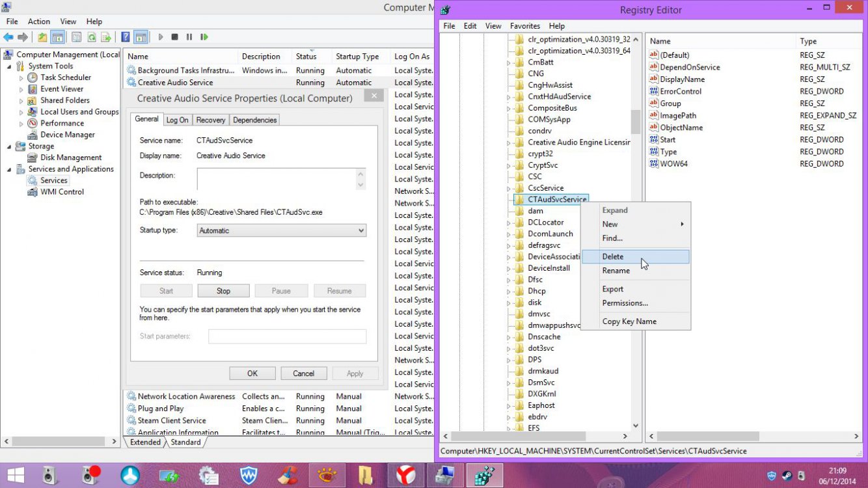The width and height of the screenshot is (868, 488).
Task: Expand the Local Users and Groups node
Action: [21, 112]
